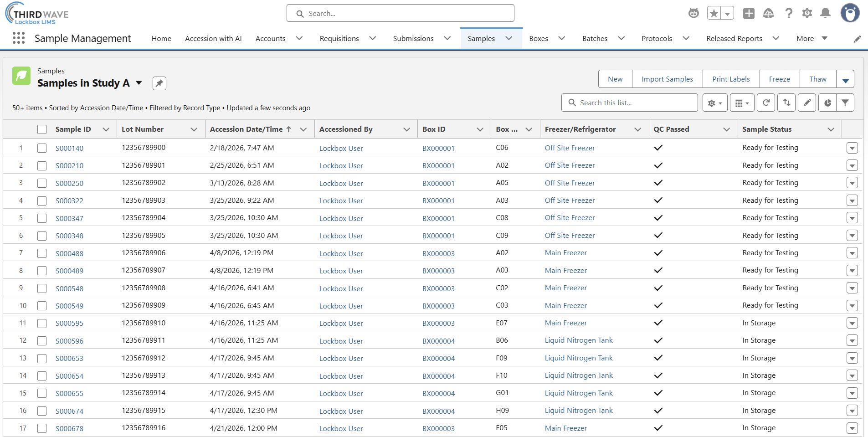The image size is (868, 437).
Task: Expand the Accounts tab dropdown chevron
Action: click(299, 38)
